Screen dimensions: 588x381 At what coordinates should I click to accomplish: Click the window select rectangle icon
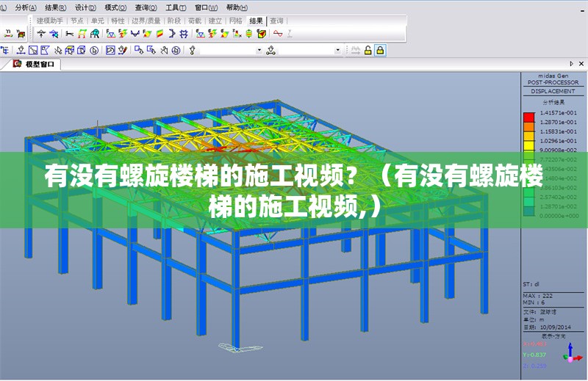[x=33, y=50]
